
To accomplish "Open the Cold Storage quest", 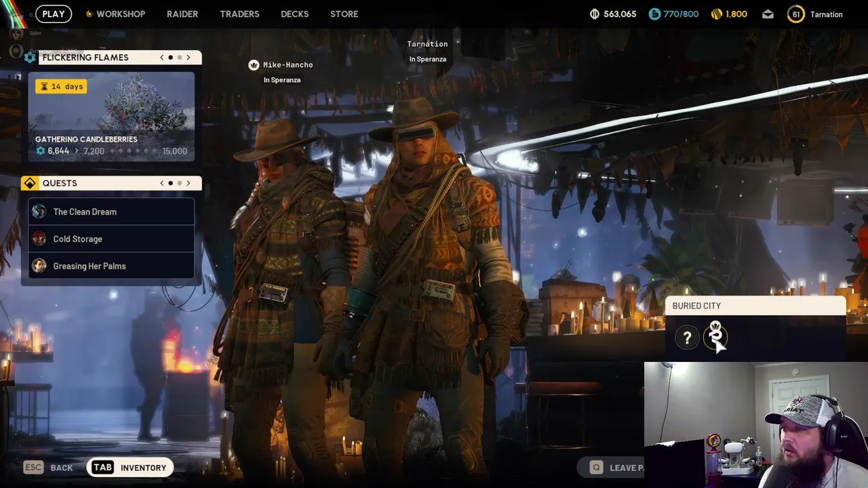I will coord(111,239).
